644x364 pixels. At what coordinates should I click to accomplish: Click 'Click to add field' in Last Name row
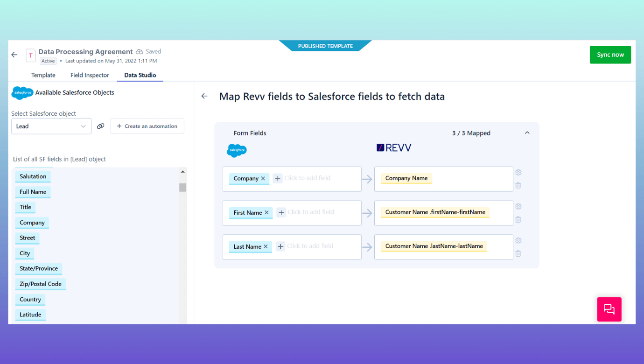pyautogui.click(x=310, y=246)
